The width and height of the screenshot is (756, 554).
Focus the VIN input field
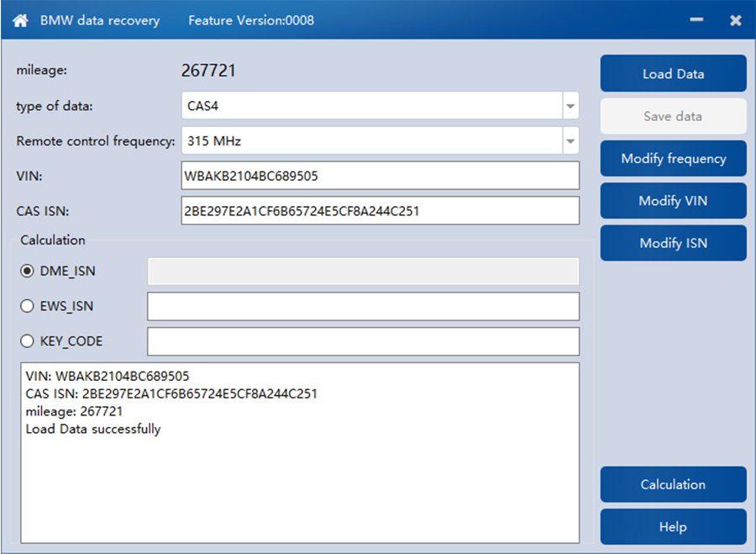[380, 176]
